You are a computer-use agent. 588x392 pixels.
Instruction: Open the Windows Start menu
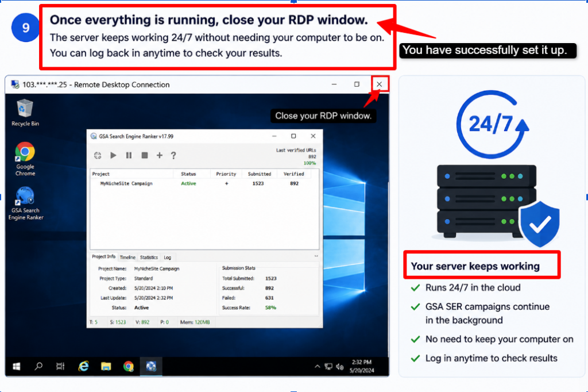click(x=17, y=367)
